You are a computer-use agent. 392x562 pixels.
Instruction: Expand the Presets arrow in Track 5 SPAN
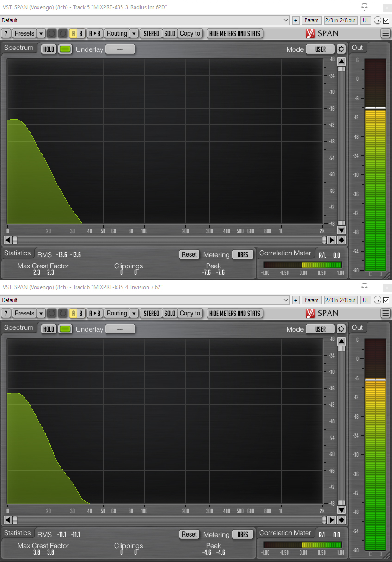click(41, 33)
